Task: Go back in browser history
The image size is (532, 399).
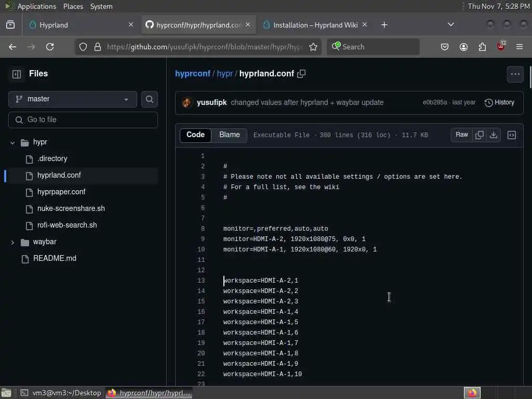Action: tap(12, 47)
